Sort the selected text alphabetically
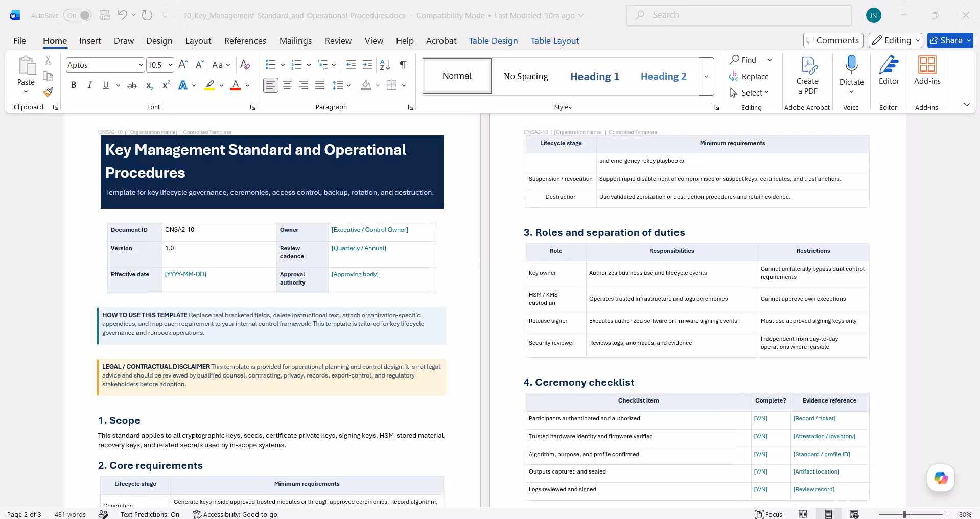Image resolution: width=980 pixels, height=519 pixels. [385, 65]
